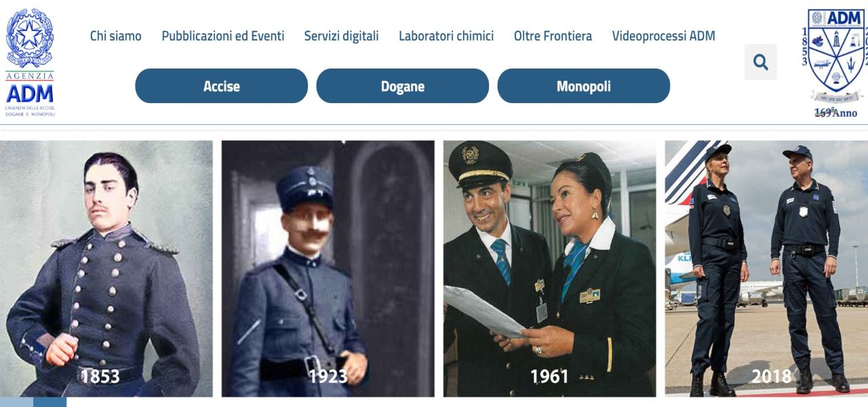Click the Accise button
The width and height of the screenshot is (868, 407).
point(222,86)
